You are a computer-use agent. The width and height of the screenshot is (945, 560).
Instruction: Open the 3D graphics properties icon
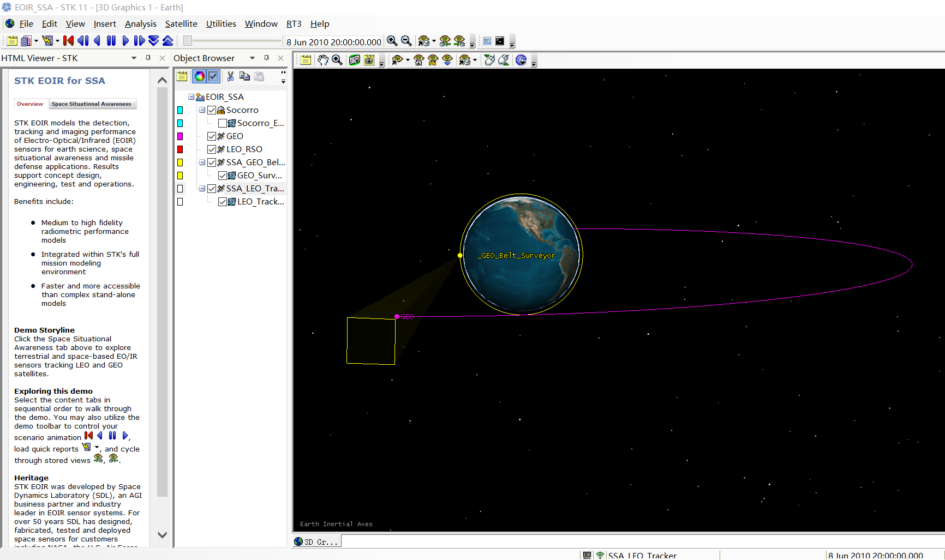tap(306, 60)
